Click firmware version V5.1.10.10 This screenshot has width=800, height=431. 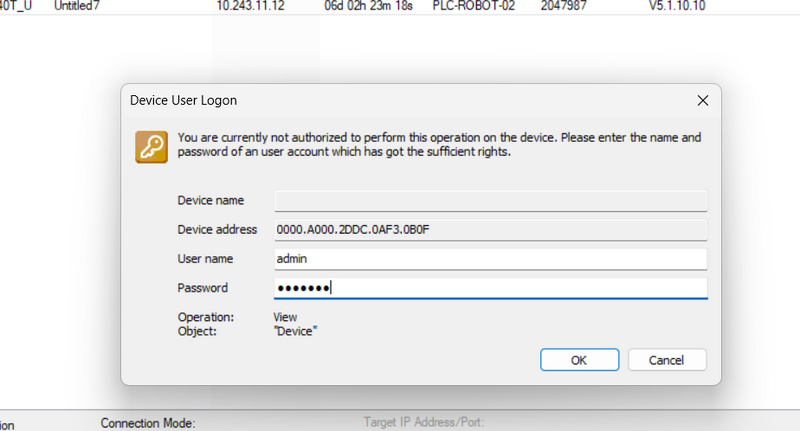(677, 5)
